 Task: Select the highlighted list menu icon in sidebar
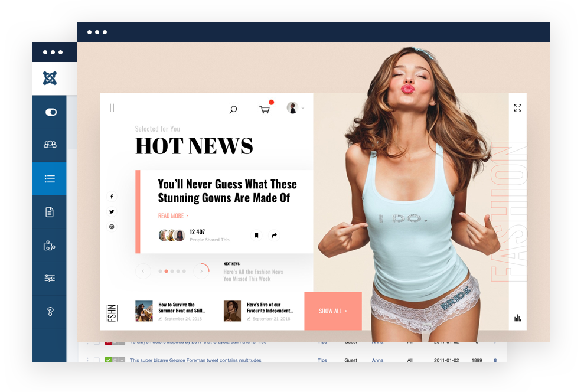50,179
